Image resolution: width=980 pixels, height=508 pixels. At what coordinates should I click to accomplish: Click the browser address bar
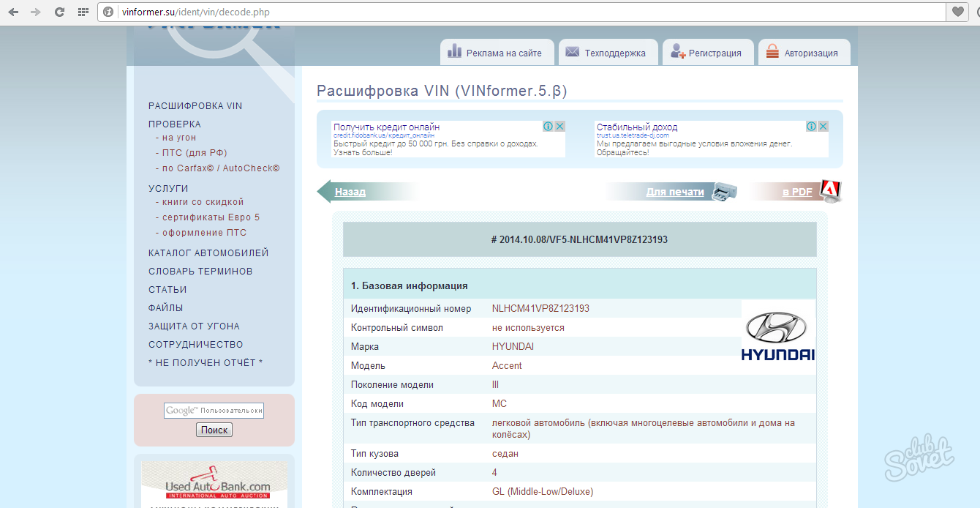tap(512, 12)
